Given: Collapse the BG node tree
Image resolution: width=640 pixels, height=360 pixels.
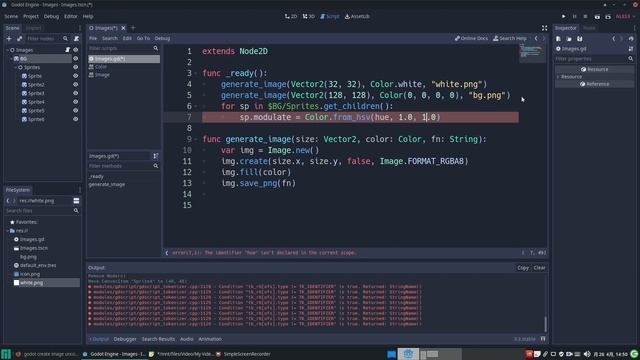Looking at the screenshot, I should click(x=11, y=59).
